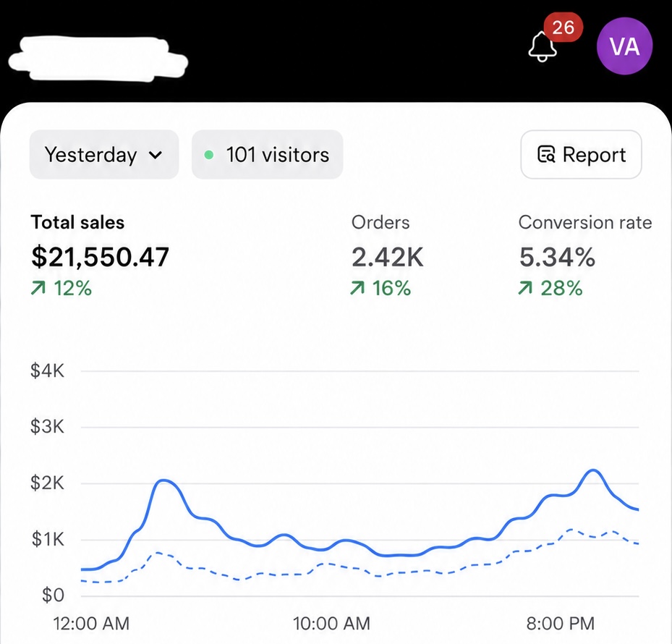Click the 2.42K orders value
This screenshot has height=644, width=672.
[x=388, y=257]
